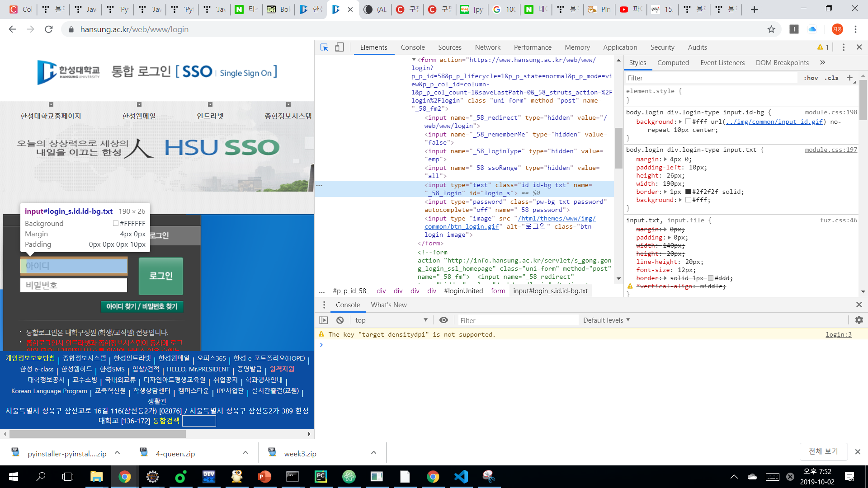
Task: Open Windows notification center icon
Action: [x=849, y=477]
